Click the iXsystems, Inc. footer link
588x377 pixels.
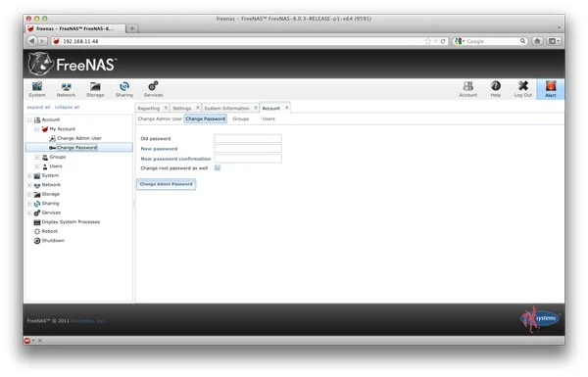coord(87,321)
